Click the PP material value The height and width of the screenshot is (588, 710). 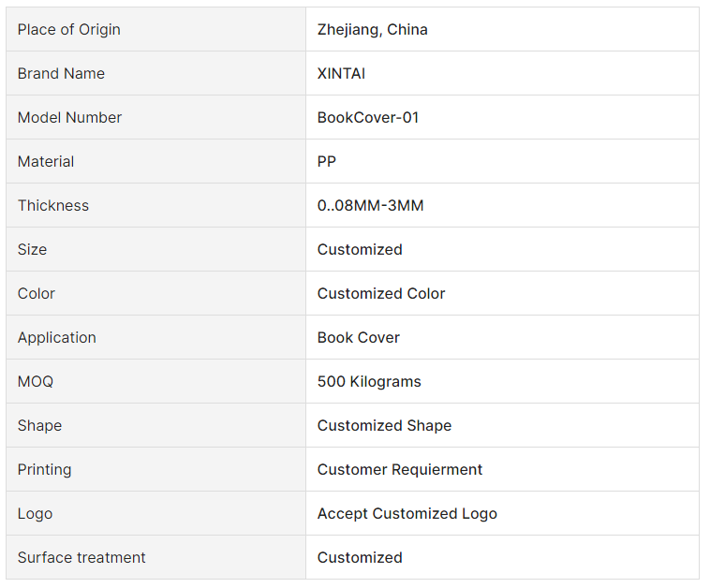[x=327, y=161]
